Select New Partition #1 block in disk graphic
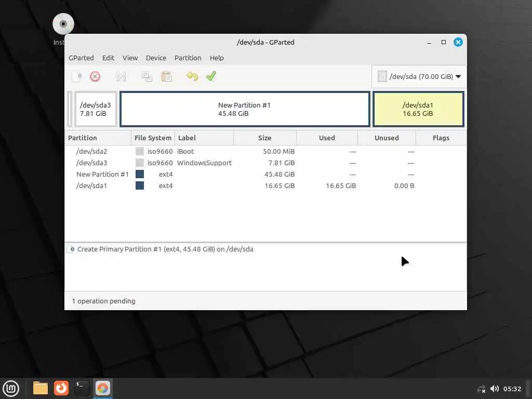Image resolution: width=532 pixels, height=399 pixels. tap(245, 109)
